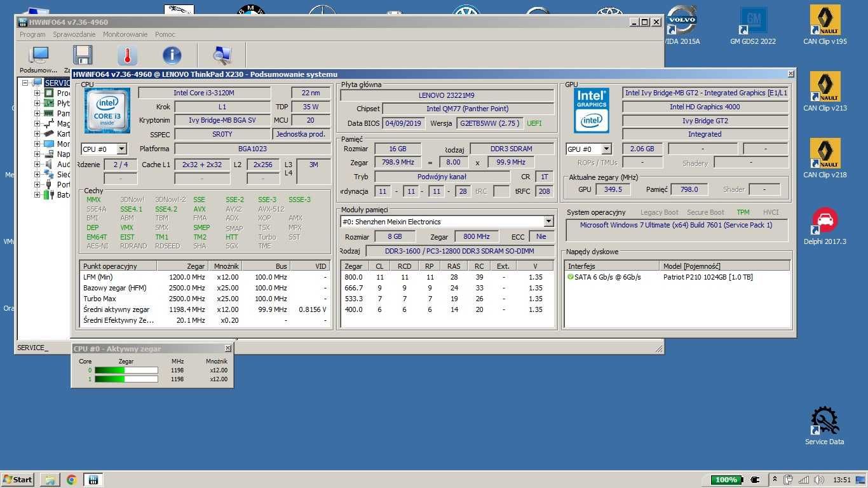This screenshot has height=488, width=868.
Task: Click the Model [Pojemność] column header
Action: tap(724, 266)
